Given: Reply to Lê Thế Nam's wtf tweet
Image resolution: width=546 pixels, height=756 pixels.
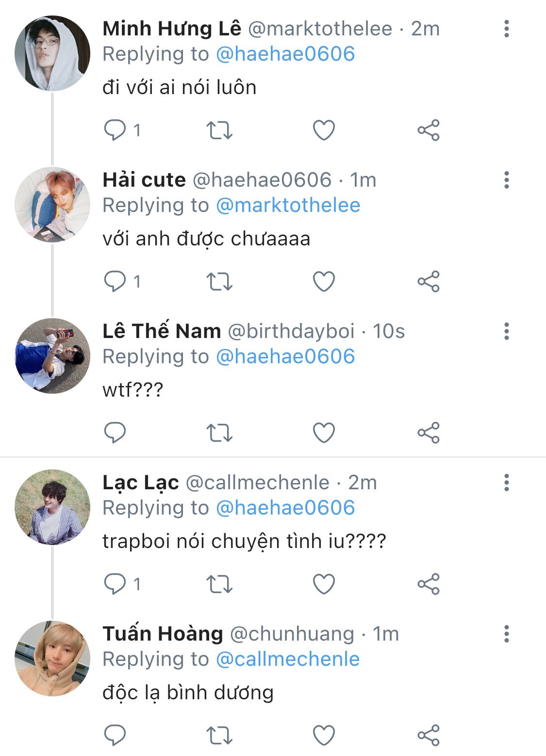Looking at the screenshot, I should pyautogui.click(x=115, y=433).
